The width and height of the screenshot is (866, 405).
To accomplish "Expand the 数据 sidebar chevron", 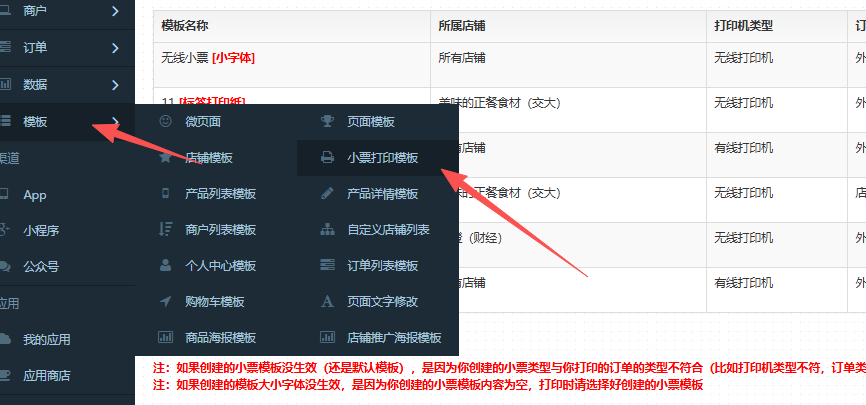I will [x=116, y=84].
